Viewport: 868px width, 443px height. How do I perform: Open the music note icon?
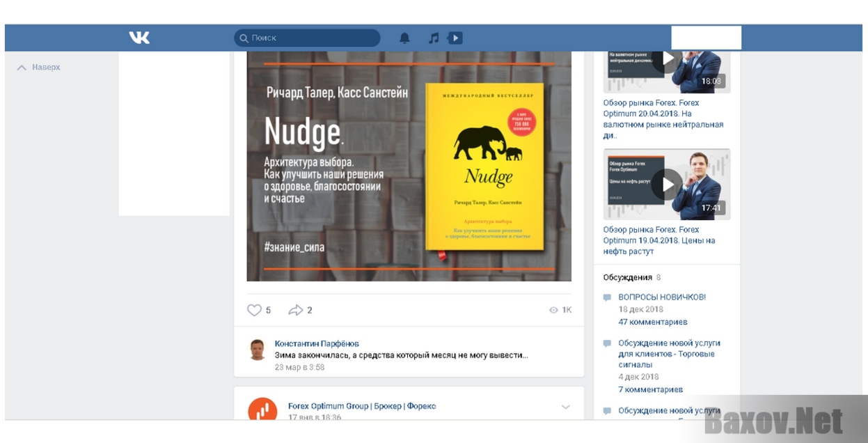coord(434,38)
